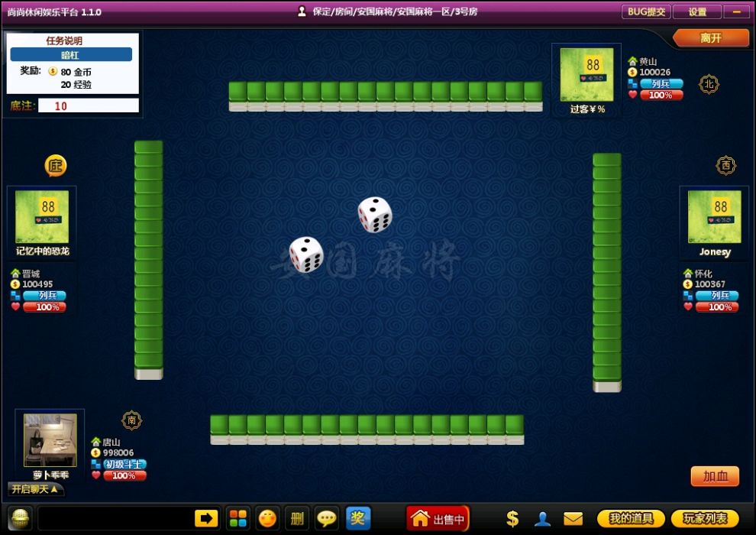This screenshot has height=535, width=756.
Task: Click the 晋城 home location label
Action: (31, 274)
